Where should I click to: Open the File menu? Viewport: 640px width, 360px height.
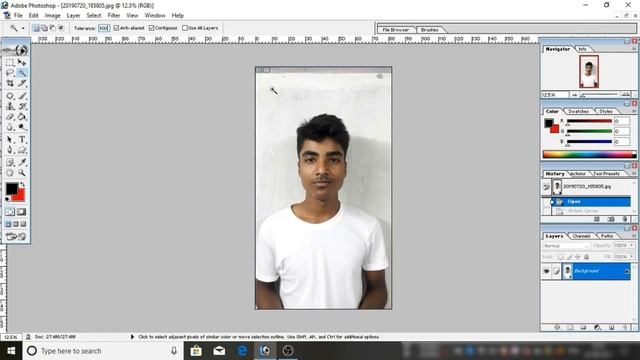pos(18,16)
